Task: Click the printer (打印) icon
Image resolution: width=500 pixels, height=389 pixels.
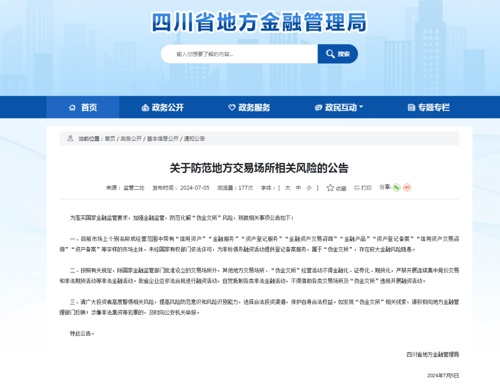Action: 357,188
